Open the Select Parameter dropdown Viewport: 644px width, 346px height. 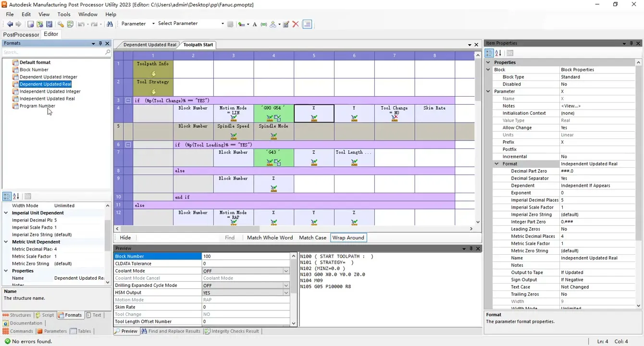[222, 24]
